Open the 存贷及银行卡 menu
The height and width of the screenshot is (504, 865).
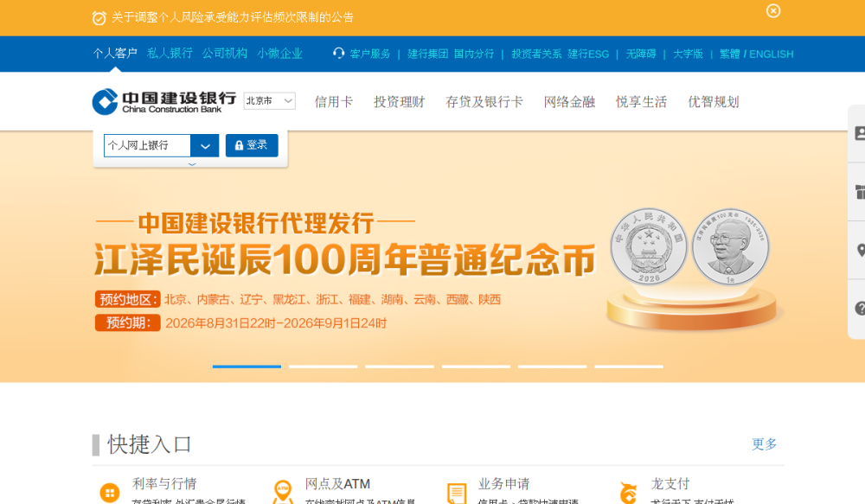[x=484, y=102]
